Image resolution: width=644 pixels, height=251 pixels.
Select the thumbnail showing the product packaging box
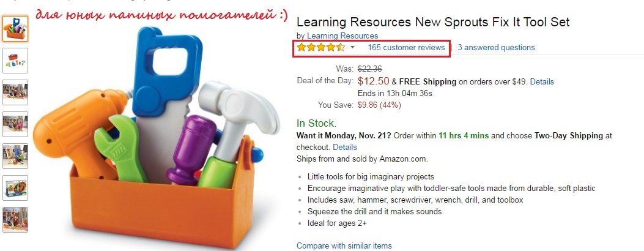(15, 188)
